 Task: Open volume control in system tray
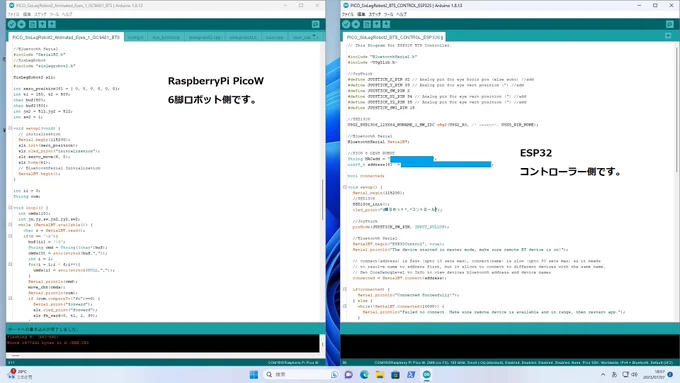(x=635, y=374)
